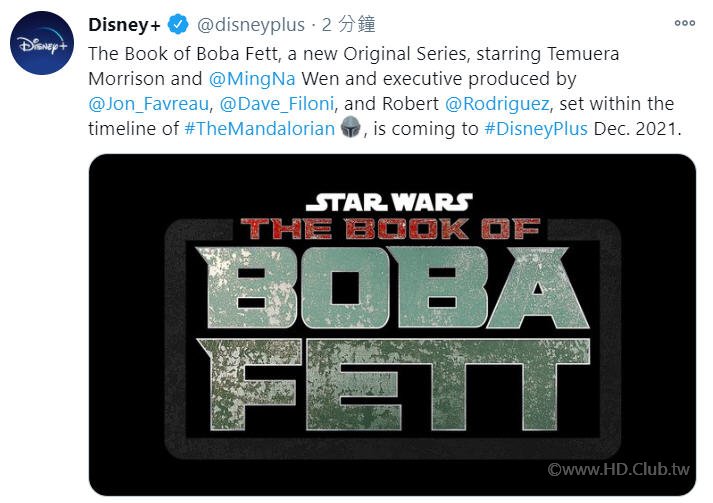Browse the #TheMandalorian hashtag
713x503 pixels.
click(x=260, y=129)
